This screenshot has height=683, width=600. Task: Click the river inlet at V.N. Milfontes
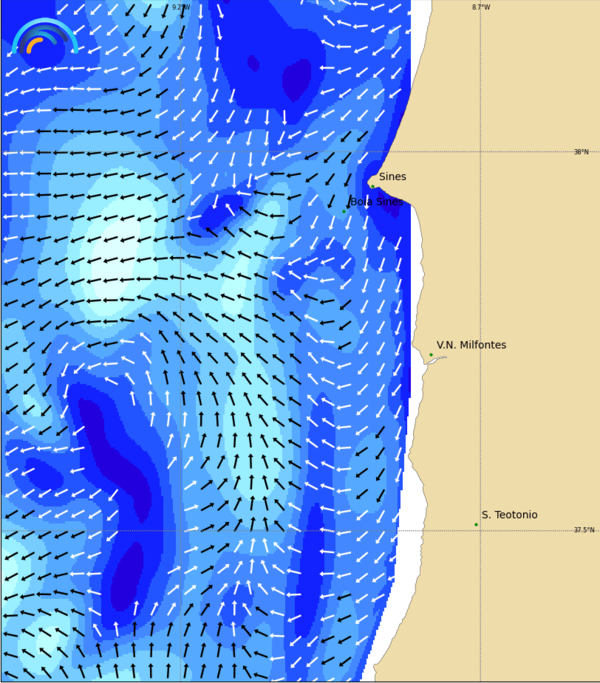(433, 360)
